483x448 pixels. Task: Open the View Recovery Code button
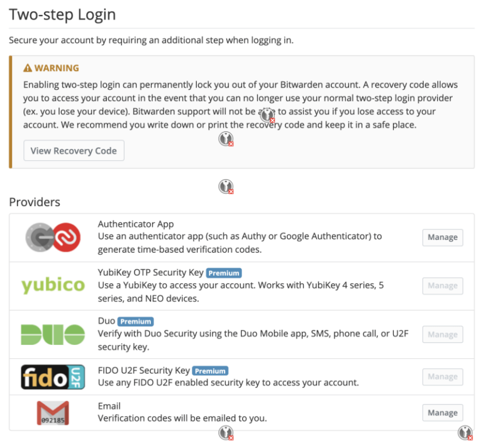click(74, 151)
